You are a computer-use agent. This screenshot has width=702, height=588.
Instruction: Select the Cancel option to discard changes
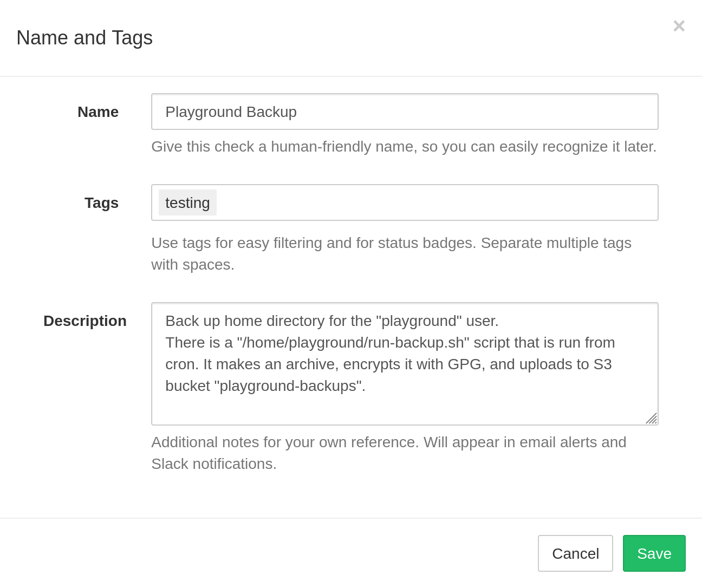575,553
